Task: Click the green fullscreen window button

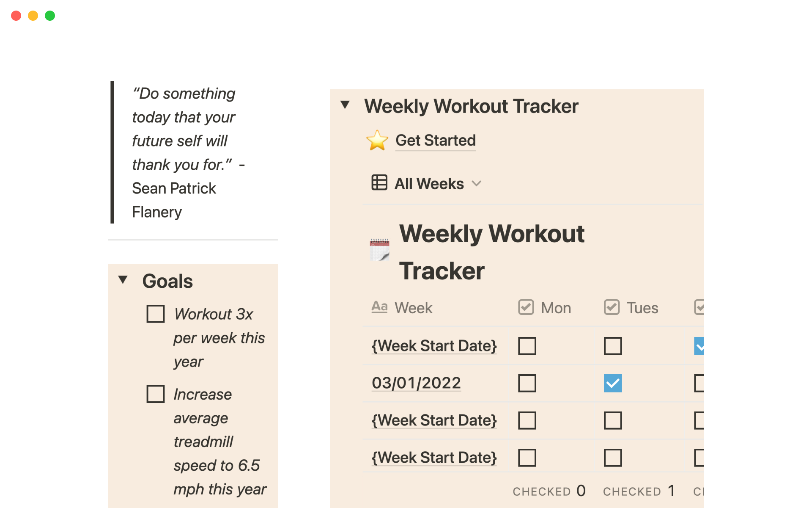Action: 50,16
